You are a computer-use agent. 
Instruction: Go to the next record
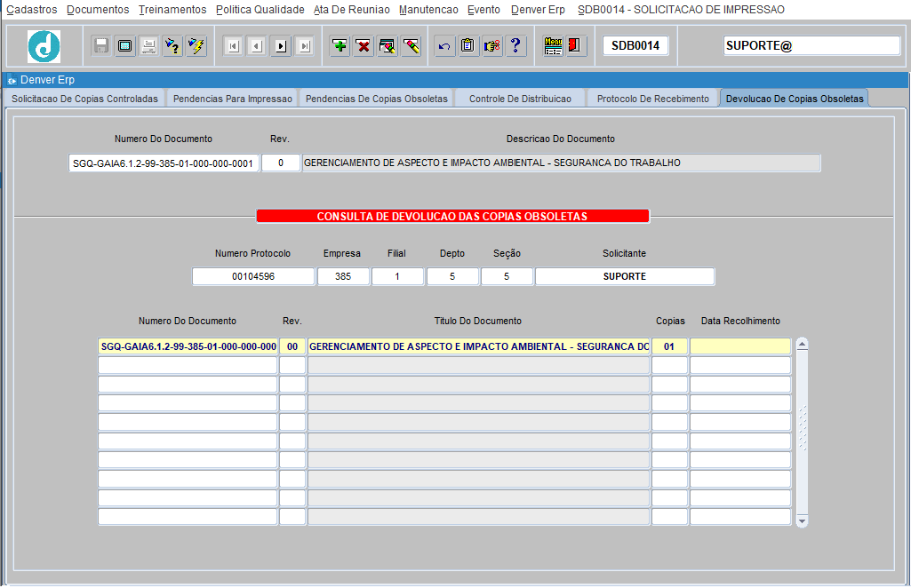click(x=281, y=46)
